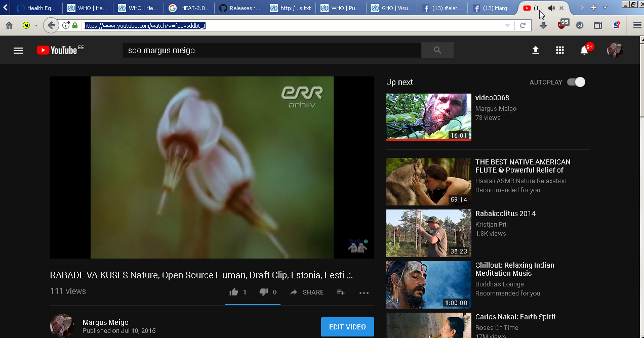
Task: Switch to the "HEAT-2.0" Google tab
Action: (x=189, y=8)
